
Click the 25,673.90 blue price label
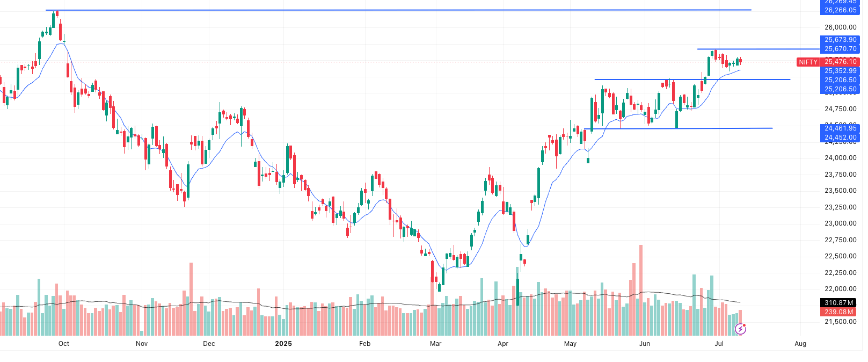pyautogui.click(x=840, y=40)
